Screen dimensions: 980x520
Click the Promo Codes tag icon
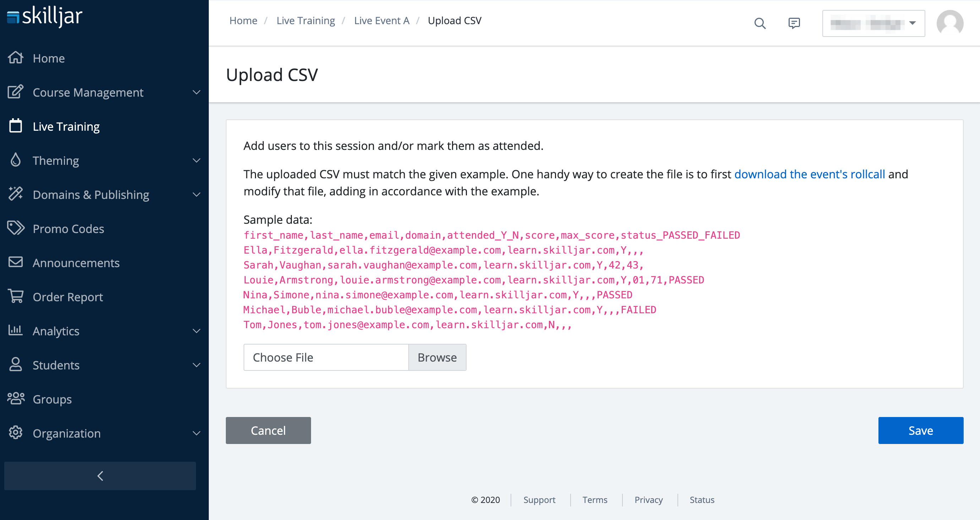coord(15,228)
